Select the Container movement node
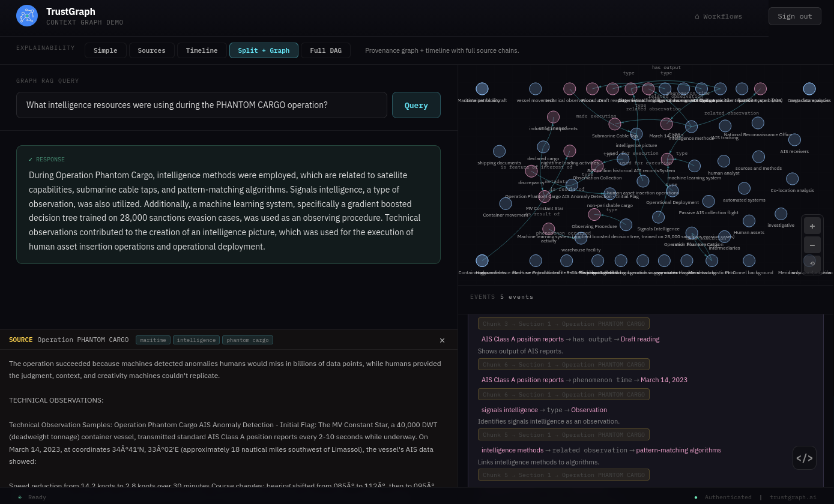This screenshot has width=834, height=504. (506, 203)
